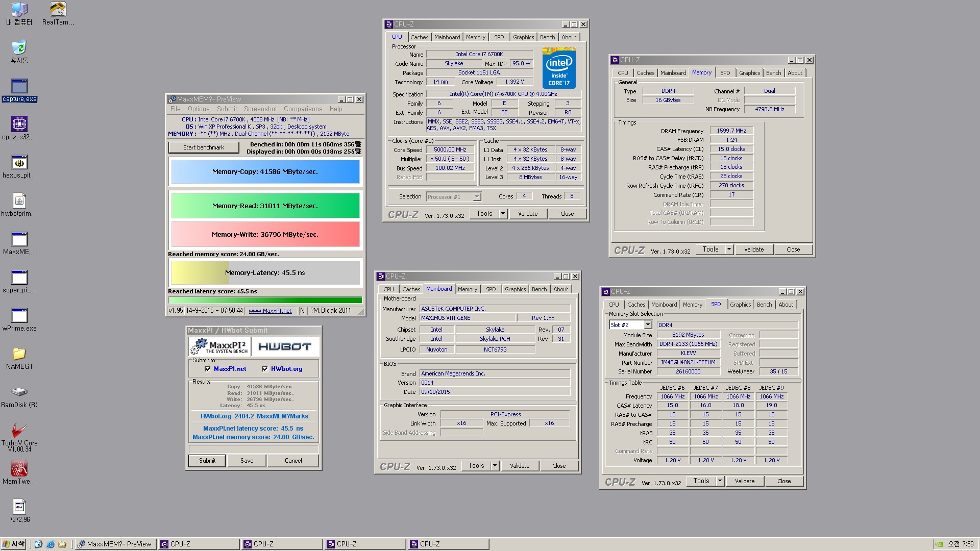Select capture.exe desktop icon
Image resolution: width=980 pixels, height=551 pixels.
(19, 90)
